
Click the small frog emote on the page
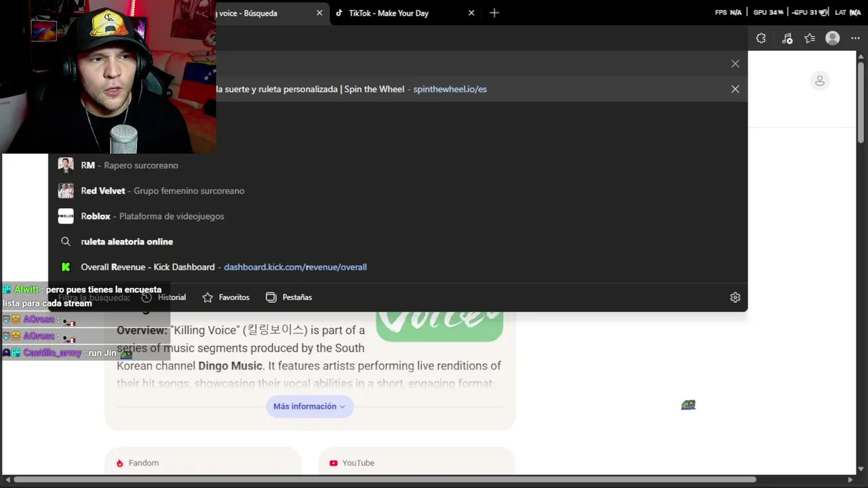point(688,405)
